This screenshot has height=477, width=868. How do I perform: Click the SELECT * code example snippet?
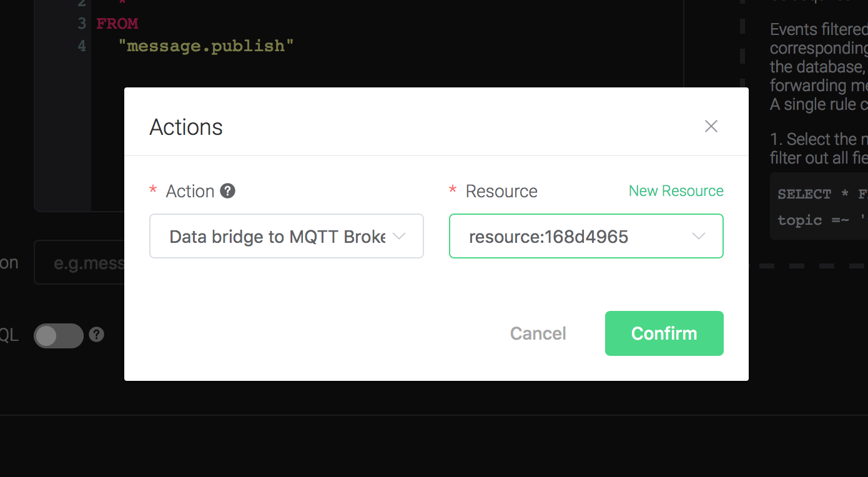[x=819, y=207]
